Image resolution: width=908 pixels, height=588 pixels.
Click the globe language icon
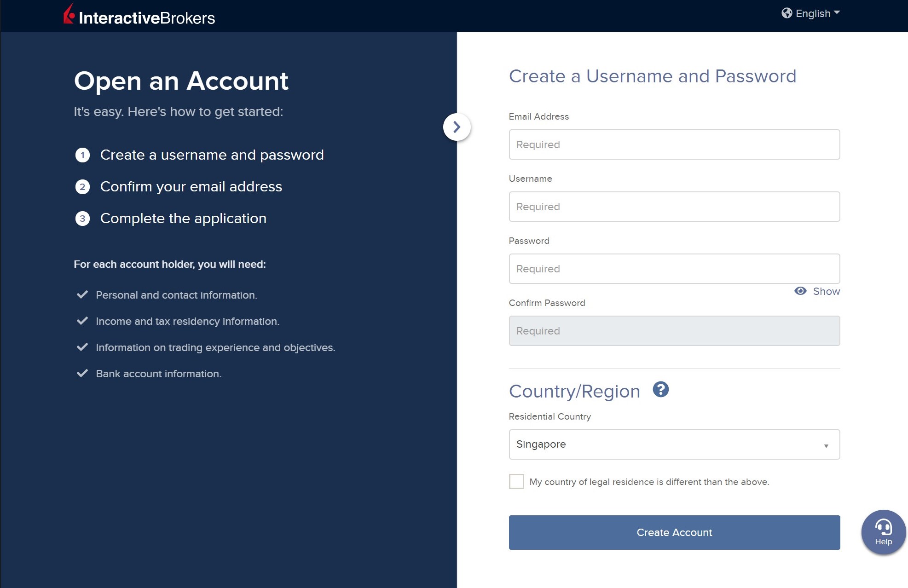pyautogui.click(x=787, y=13)
